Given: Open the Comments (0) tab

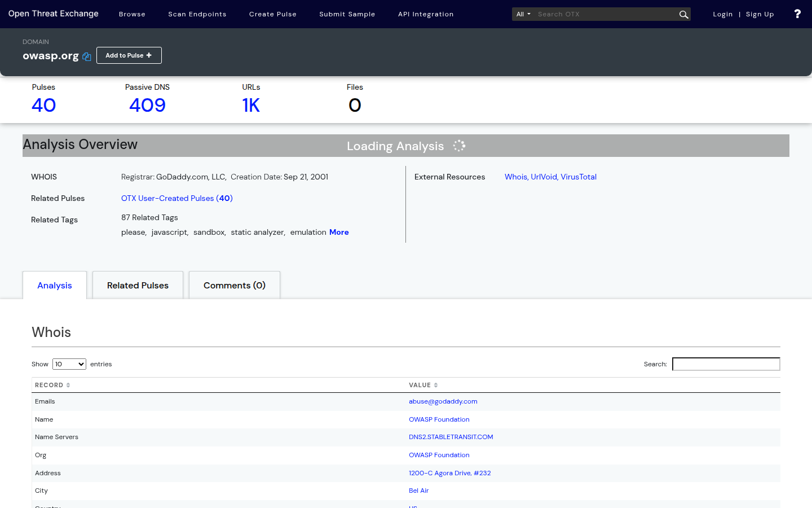Looking at the screenshot, I should pyautogui.click(x=235, y=285).
